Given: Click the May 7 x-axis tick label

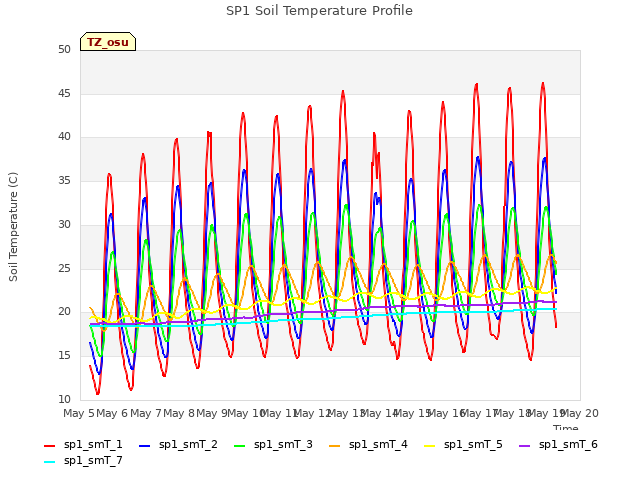Looking at the screenshot, I should click(146, 413).
